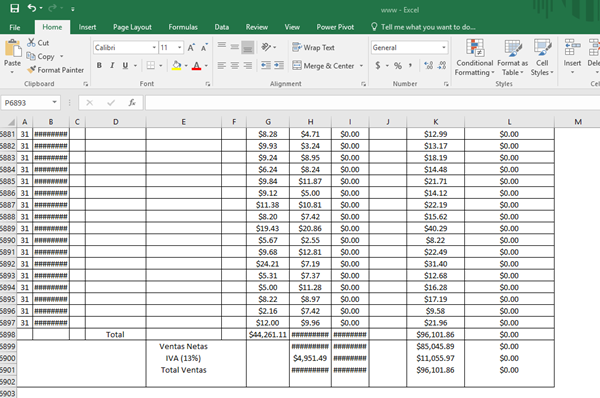Click the Undo arrow icon
The height and width of the screenshot is (398, 600).
pos(32,8)
